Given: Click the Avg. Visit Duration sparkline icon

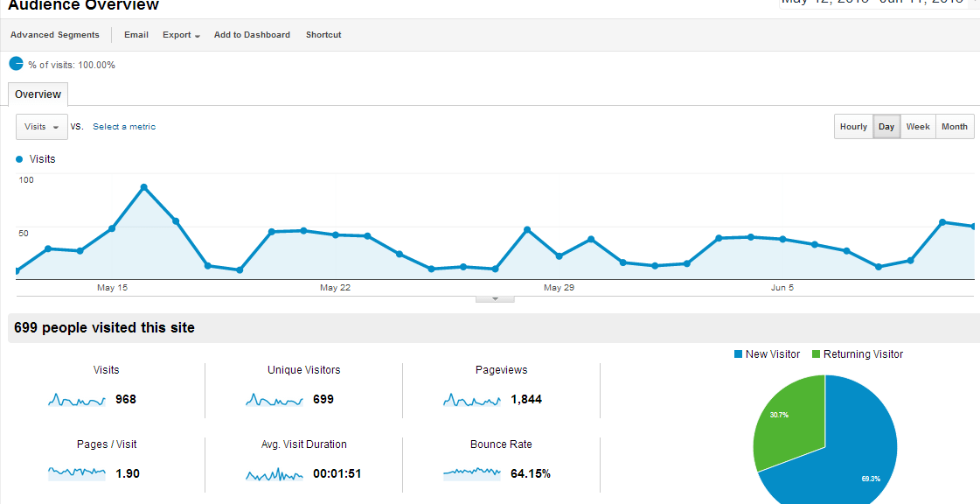Looking at the screenshot, I should [x=275, y=474].
